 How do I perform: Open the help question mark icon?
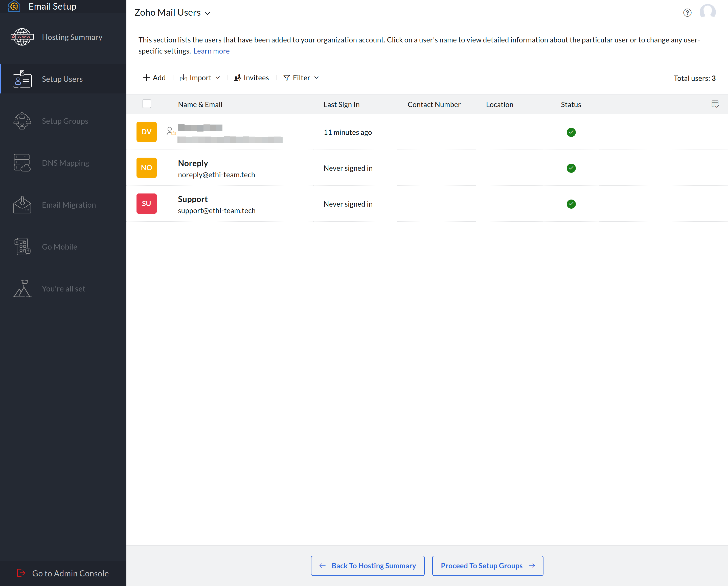[x=687, y=12]
